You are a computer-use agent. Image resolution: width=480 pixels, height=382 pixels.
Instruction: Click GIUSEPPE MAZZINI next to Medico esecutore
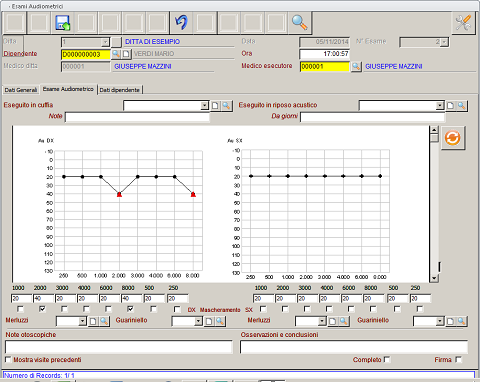(x=394, y=66)
